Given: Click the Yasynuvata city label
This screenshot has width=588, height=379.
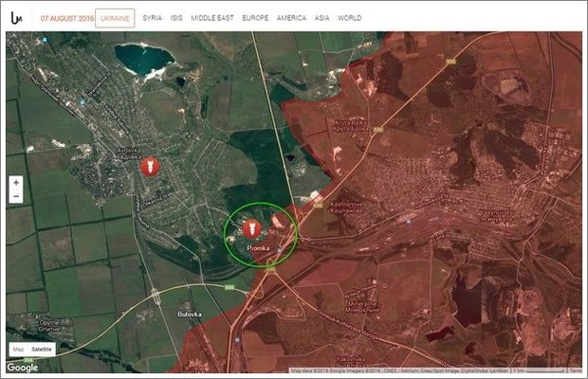Looking at the screenshot, I should coord(496,216).
